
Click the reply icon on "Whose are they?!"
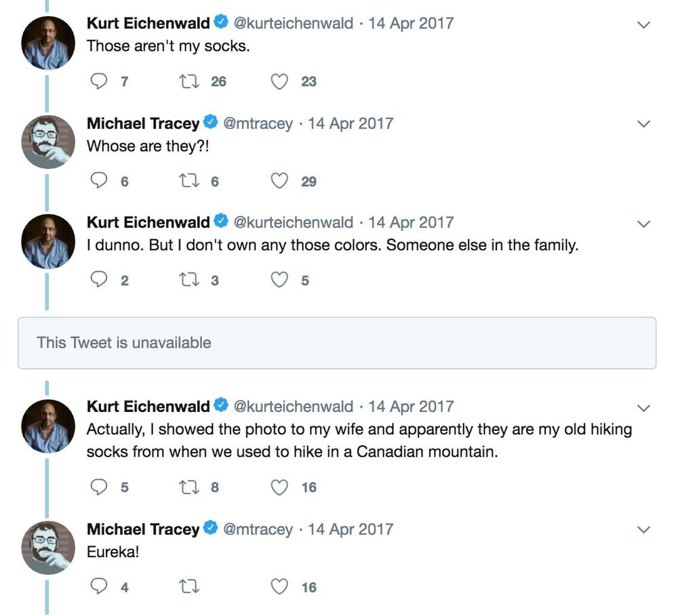pos(98,180)
